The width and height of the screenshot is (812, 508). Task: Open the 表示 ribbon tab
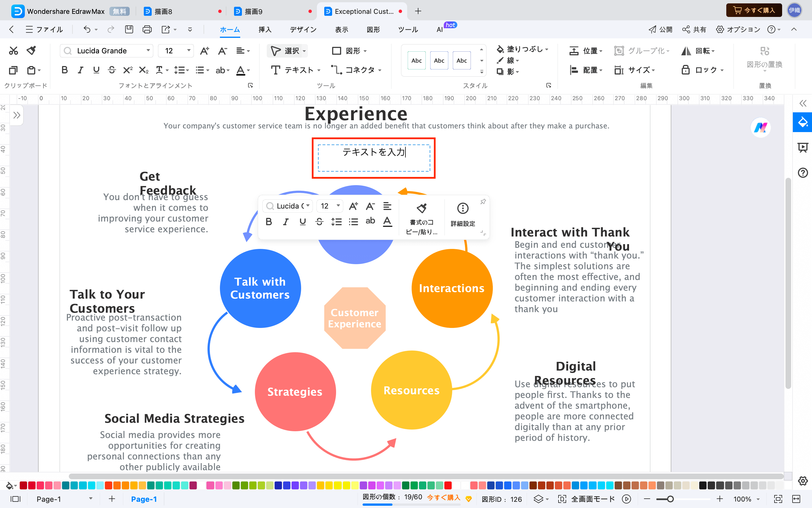coord(342,30)
